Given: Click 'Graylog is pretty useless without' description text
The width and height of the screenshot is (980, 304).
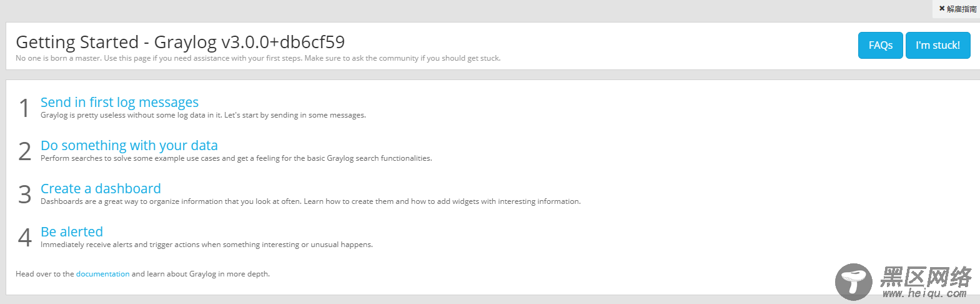Looking at the screenshot, I should point(203,115).
